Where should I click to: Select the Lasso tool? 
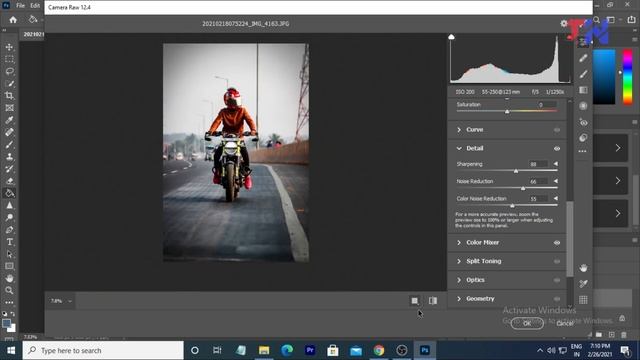[x=9, y=71]
